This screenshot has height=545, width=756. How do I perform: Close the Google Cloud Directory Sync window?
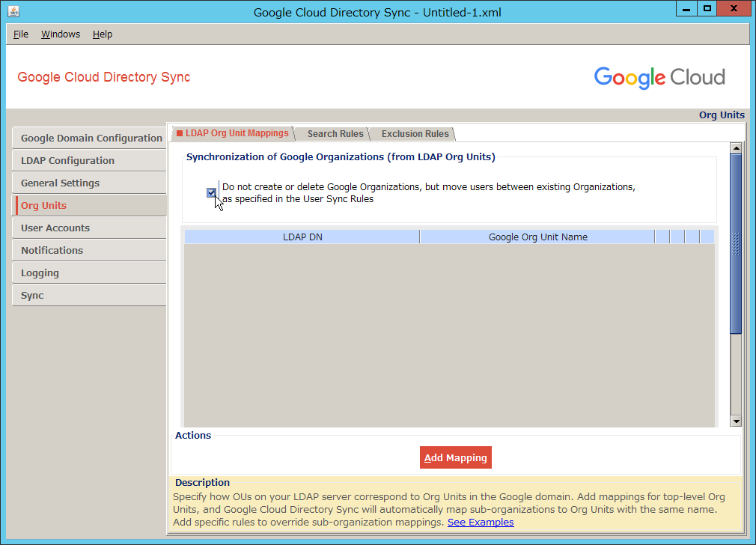click(734, 9)
